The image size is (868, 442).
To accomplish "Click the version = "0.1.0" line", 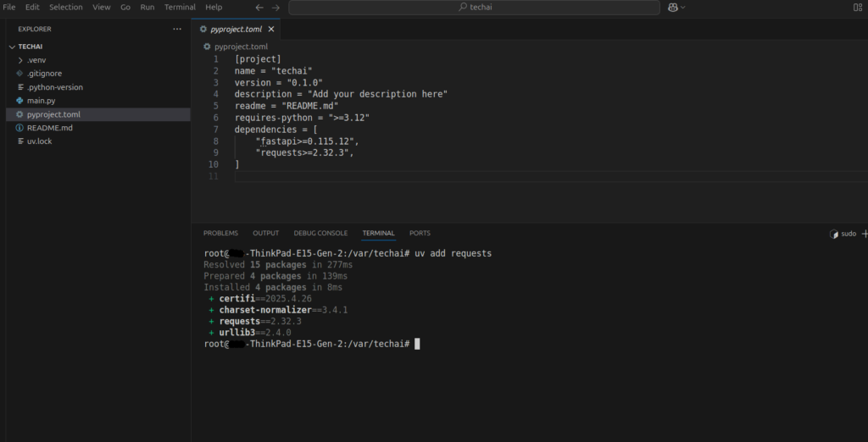I will coord(278,82).
